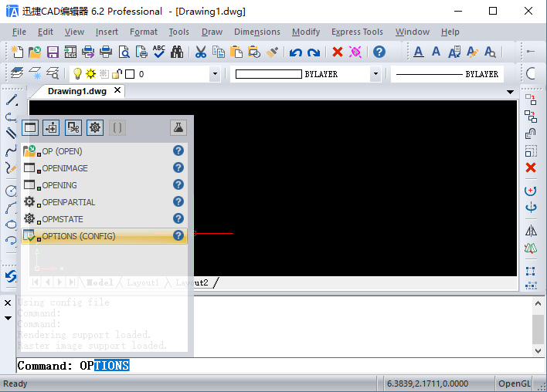Click the New drawing icon

(17, 52)
